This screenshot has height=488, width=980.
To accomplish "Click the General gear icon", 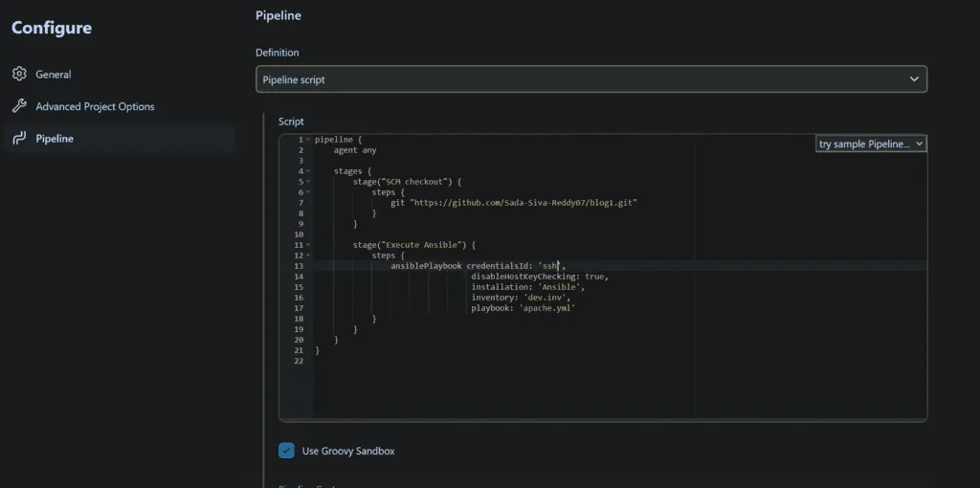I will (x=19, y=74).
